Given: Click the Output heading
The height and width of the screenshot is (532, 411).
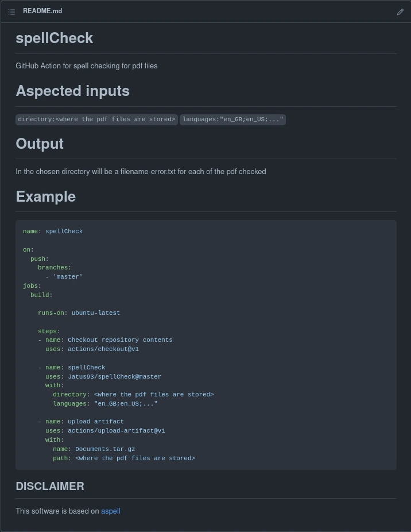Looking at the screenshot, I should (x=39, y=144).
